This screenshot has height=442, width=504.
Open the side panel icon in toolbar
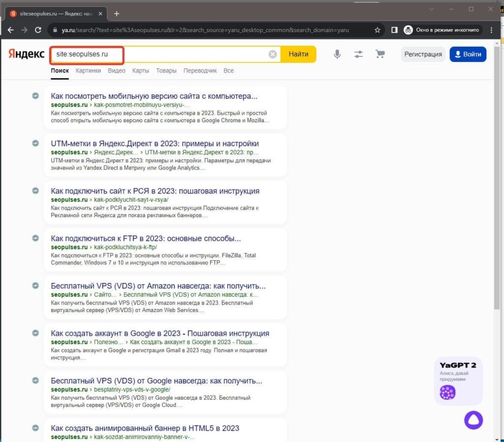click(394, 30)
